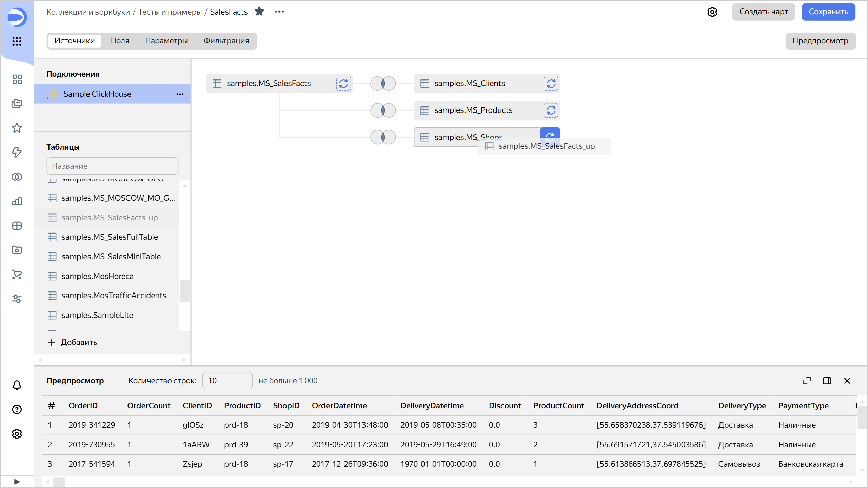Image resolution: width=868 pixels, height=488 pixels.
Task: Switch to the Поля tab
Action: [120, 41]
